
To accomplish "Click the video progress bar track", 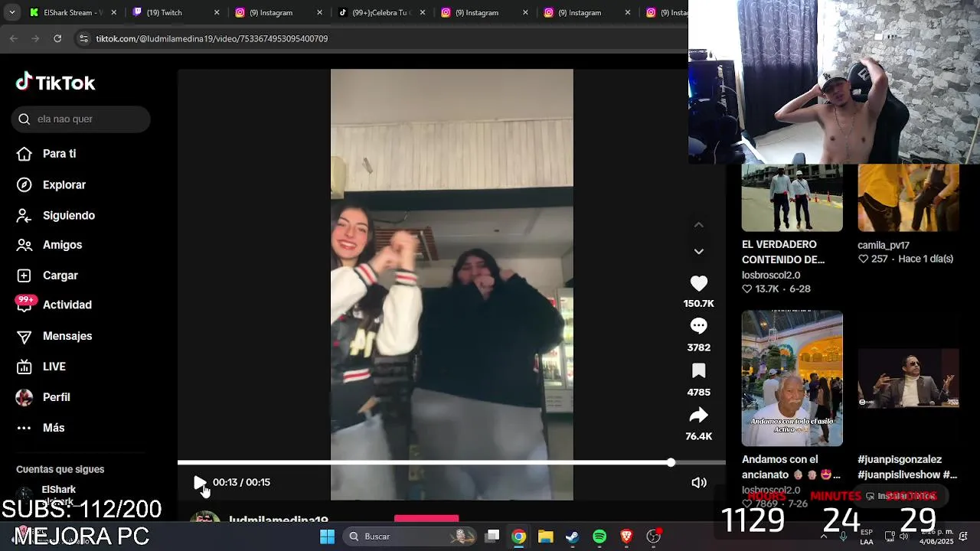I will coord(452,462).
